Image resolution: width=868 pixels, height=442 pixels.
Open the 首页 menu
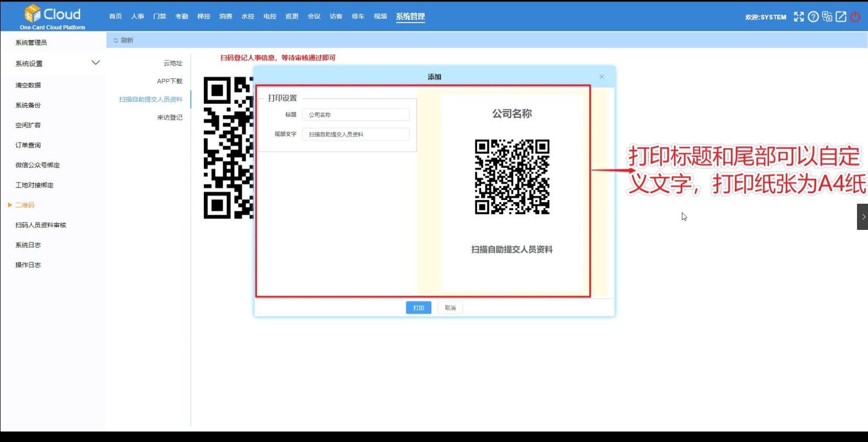pos(115,16)
